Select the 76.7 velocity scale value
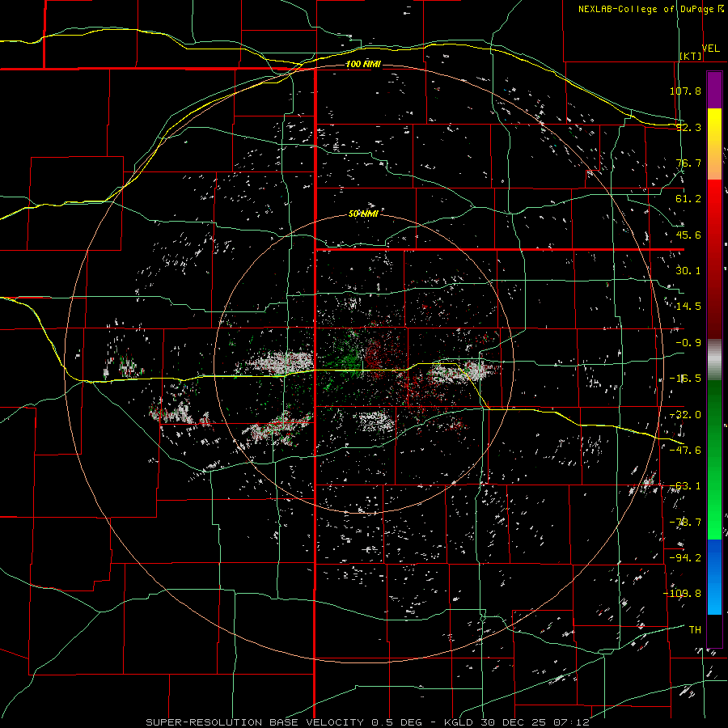The height and width of the screenshot is (728, 728). (688, 163)
